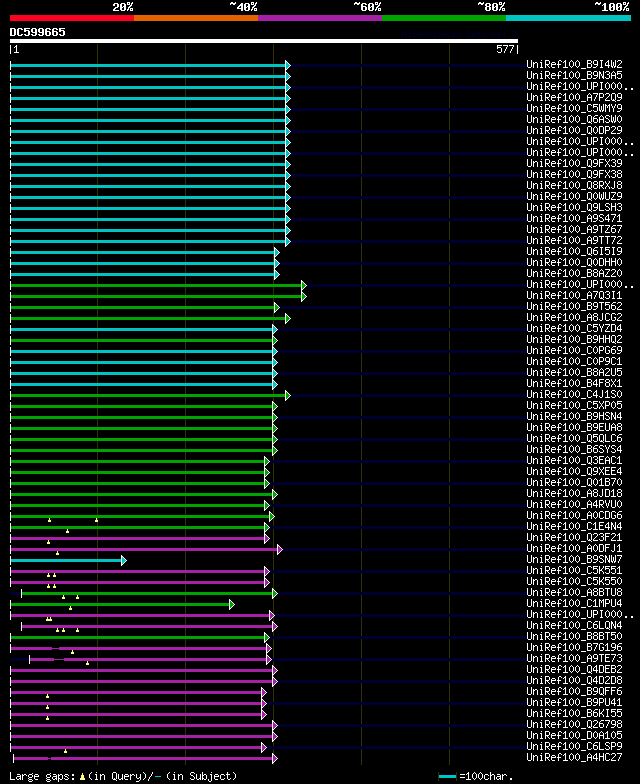
Task: Select hit label UniRef100_B9N3A5
Action: (574, 76)
